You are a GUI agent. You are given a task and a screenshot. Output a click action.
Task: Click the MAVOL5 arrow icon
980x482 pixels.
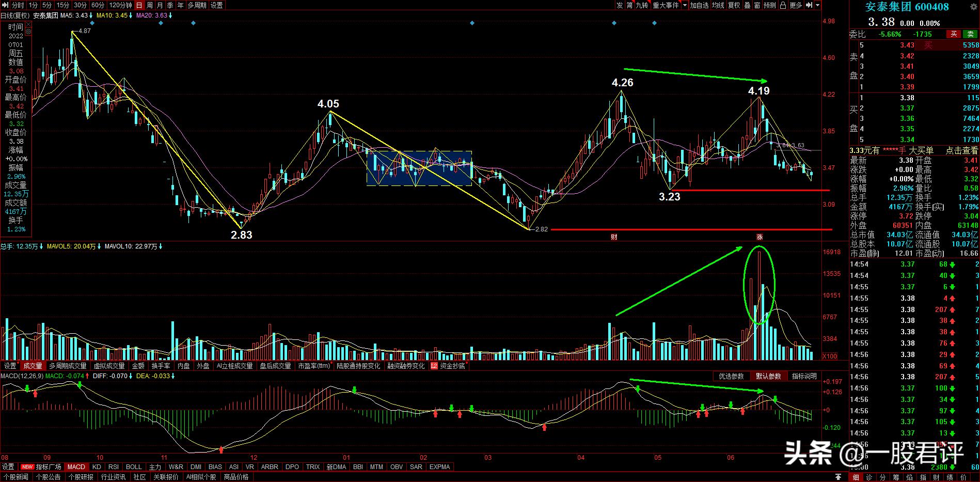(x=99, y=246)
